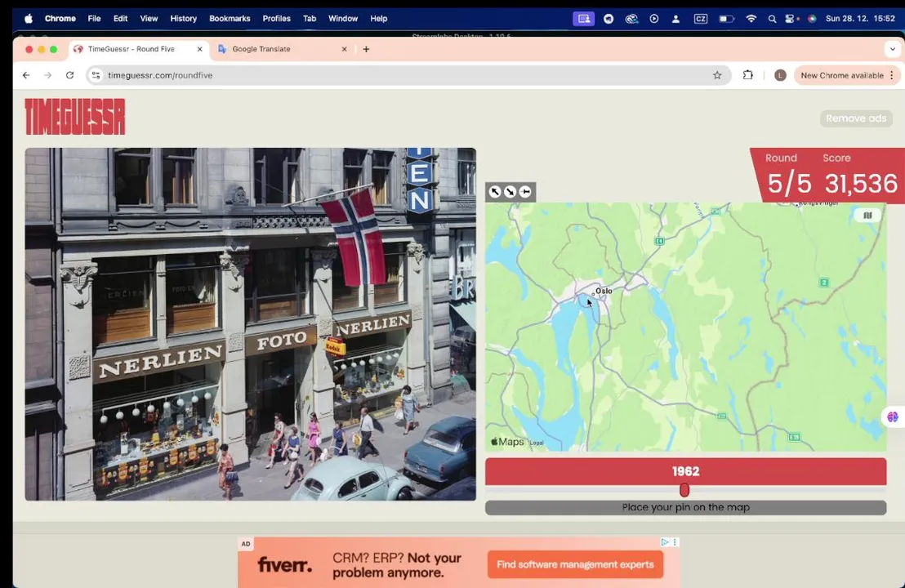Click the Nerlien Foto street photograph
This screenshot has width=905, height=588.
[x=251, y=323]
